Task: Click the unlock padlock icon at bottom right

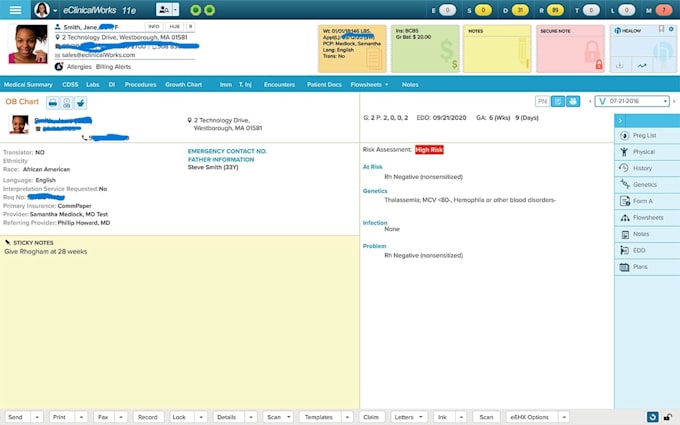Action: pos(668,417)
